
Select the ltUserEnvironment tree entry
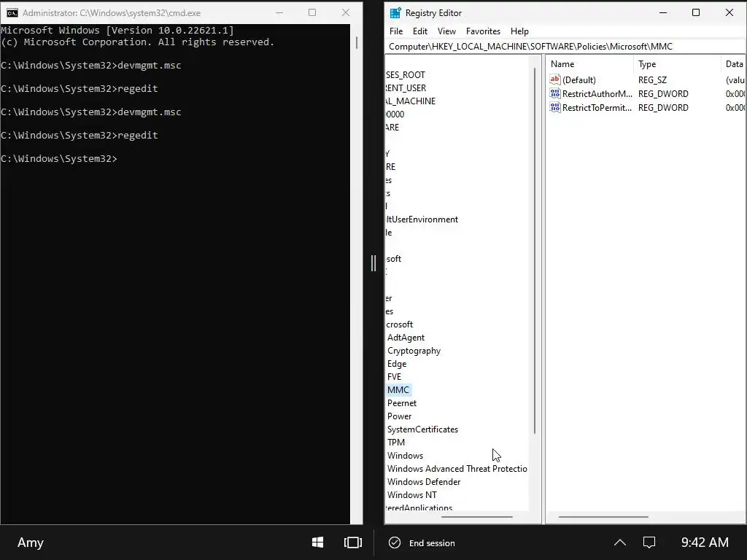[422, 219]
